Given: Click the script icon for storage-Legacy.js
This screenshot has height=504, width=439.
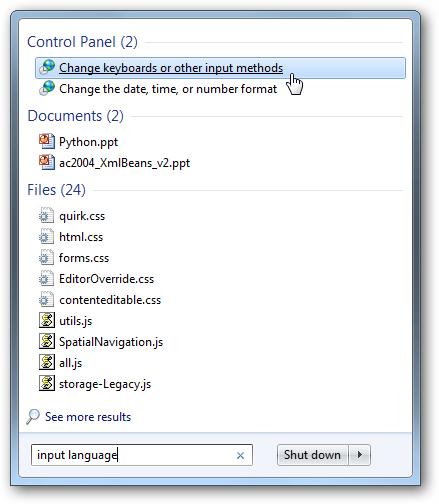Looking at the screenshot, I should (47, 383).
